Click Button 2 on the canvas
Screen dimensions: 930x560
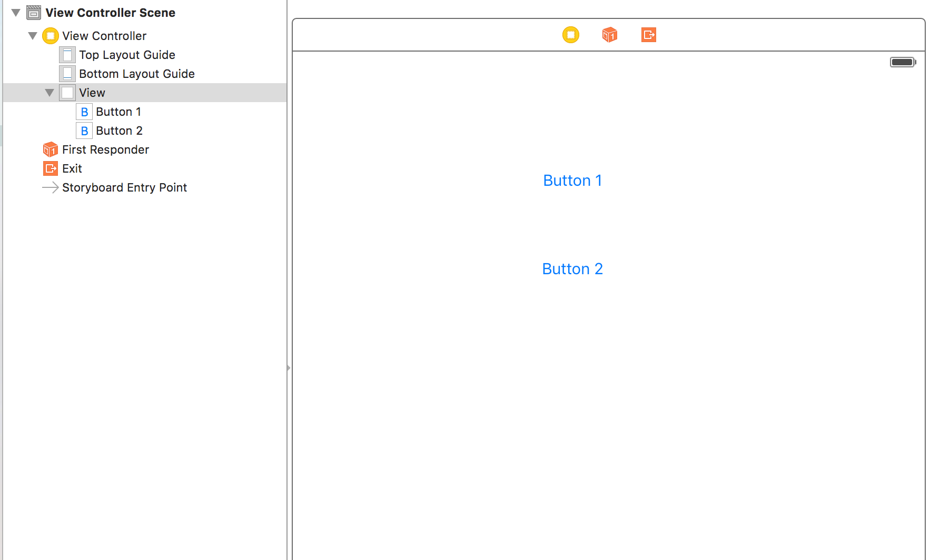tap(572, 268)
